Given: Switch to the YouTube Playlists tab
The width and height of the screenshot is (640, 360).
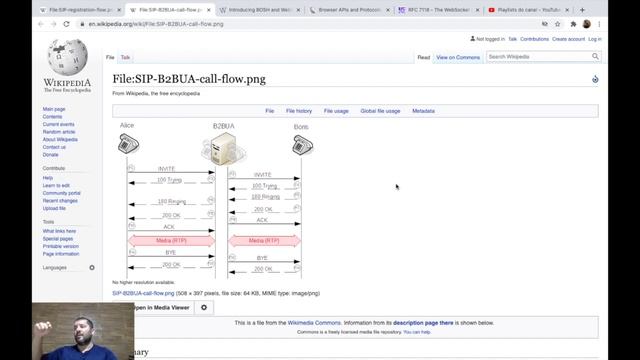Looking at the screenshot, I should point(528,10).
